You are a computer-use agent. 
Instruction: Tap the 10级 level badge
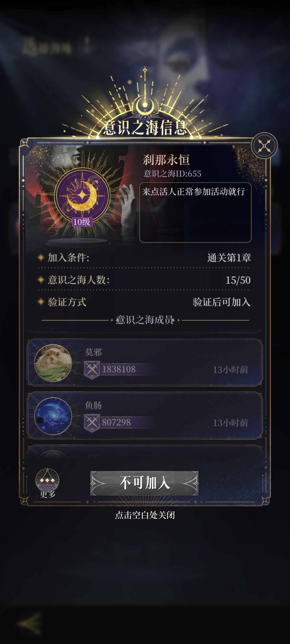tap(82, 222)
